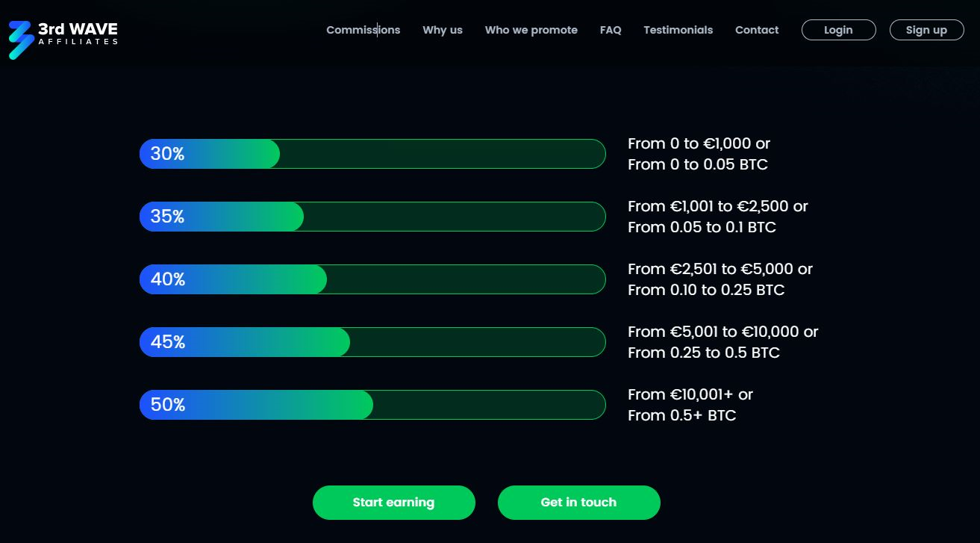Select Who we promote in navigation
Viewport: 980px width, 543px height.
[531, 30]
